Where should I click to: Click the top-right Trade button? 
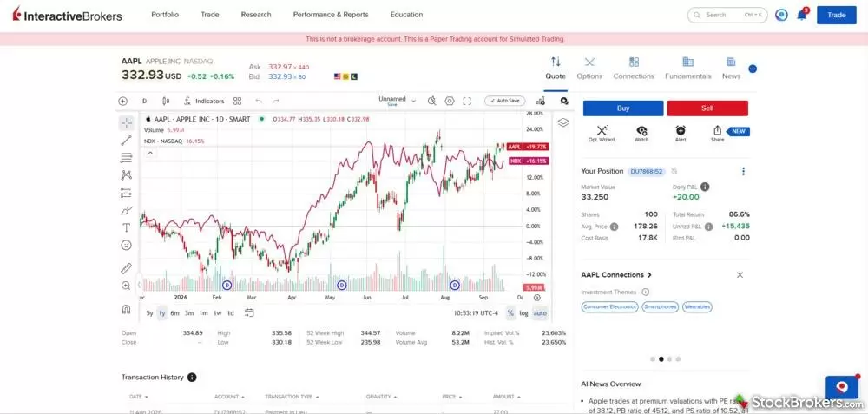[x=837, y=15]
